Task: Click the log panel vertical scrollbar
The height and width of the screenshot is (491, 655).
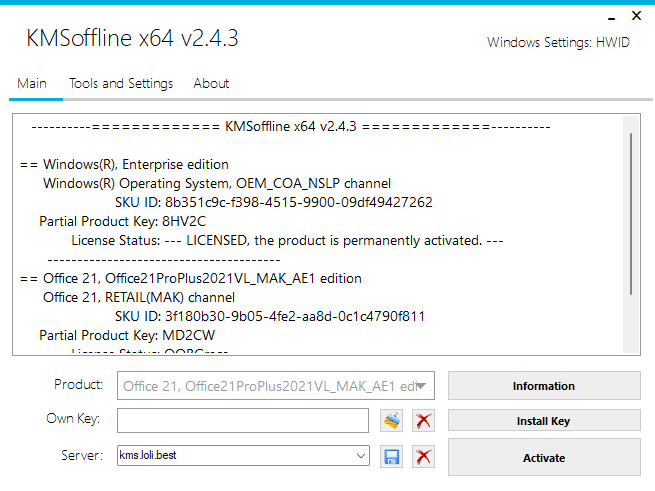Action: tap(631, 214)
